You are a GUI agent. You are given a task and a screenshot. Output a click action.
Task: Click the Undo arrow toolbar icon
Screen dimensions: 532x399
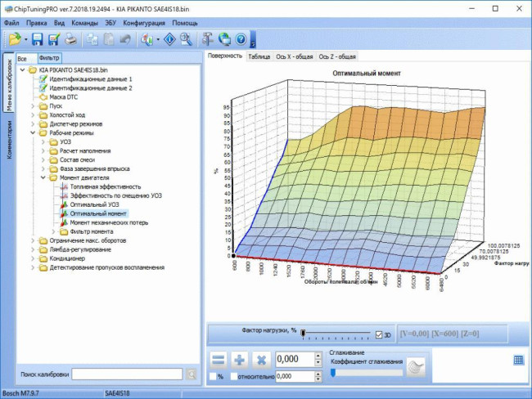[125, 39]
